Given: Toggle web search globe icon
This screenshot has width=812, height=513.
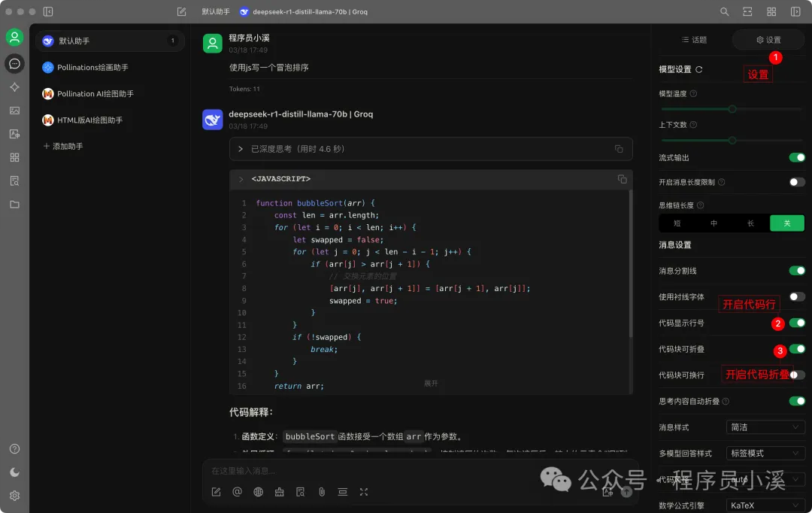Looking at the screenshot, I should tap(259, 492).
